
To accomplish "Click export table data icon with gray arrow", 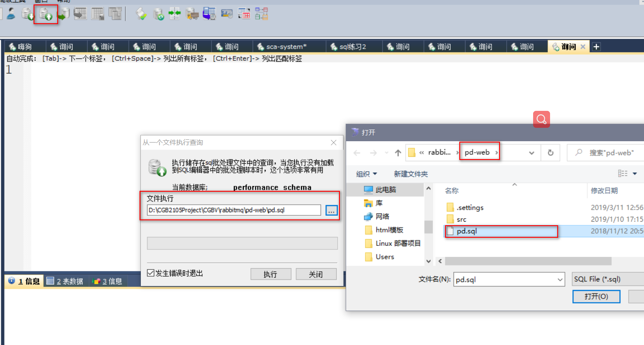I will click(x=80, y=14).
